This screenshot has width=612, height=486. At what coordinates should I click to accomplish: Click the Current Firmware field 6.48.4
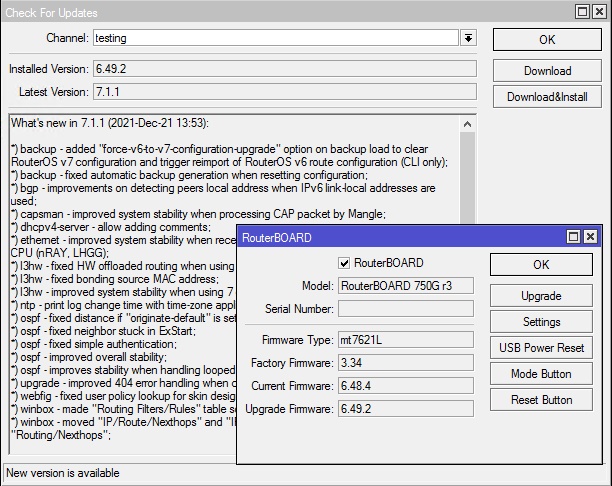(x=406, y=386)
